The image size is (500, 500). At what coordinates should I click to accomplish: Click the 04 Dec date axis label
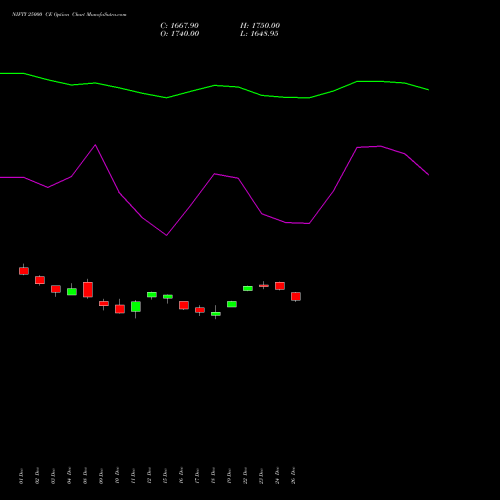coord(69,476)
